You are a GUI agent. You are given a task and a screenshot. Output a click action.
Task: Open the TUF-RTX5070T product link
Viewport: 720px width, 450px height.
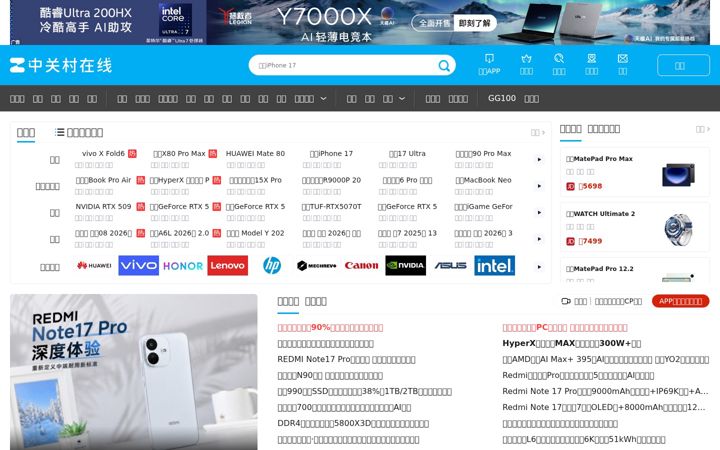coord(331,207)
